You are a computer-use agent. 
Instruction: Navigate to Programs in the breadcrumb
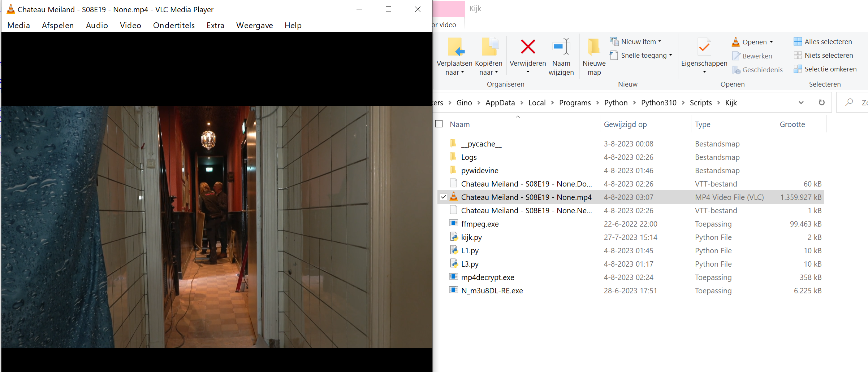(575, 102)
